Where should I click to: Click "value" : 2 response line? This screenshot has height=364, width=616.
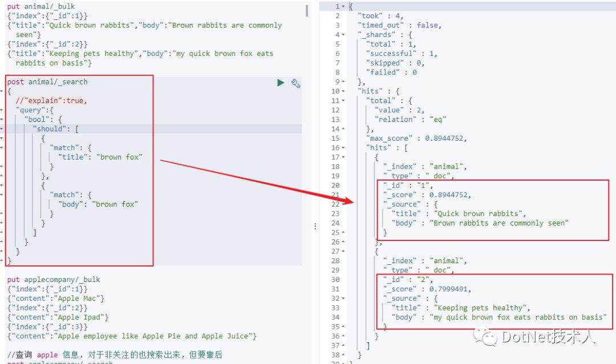coord(399,110)
